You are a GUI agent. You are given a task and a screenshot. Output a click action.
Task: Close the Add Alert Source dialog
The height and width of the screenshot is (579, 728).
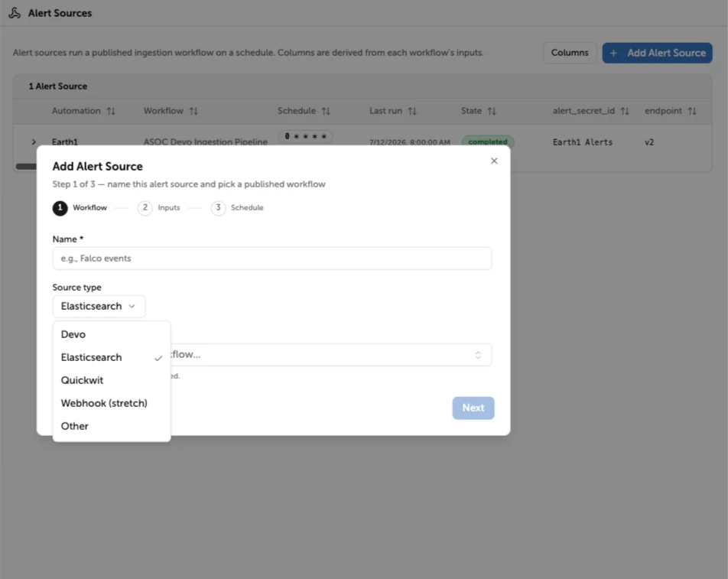pos(494,161)
